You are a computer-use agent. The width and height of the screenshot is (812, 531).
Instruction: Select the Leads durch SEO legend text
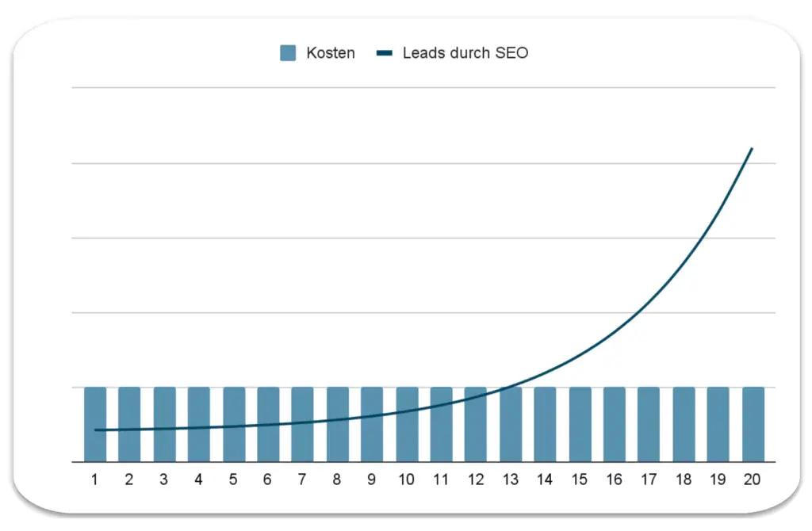[465, 53]
